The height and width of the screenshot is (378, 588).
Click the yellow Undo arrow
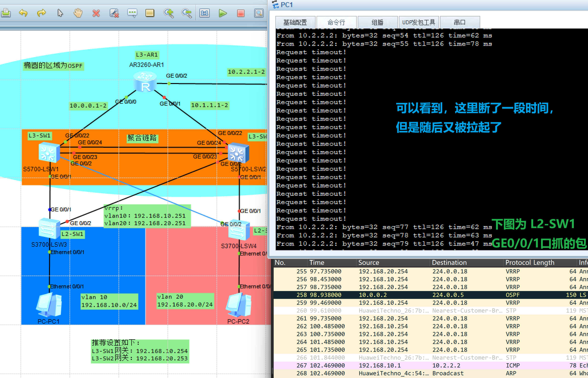pyautogui.click(x=23, y=13)
